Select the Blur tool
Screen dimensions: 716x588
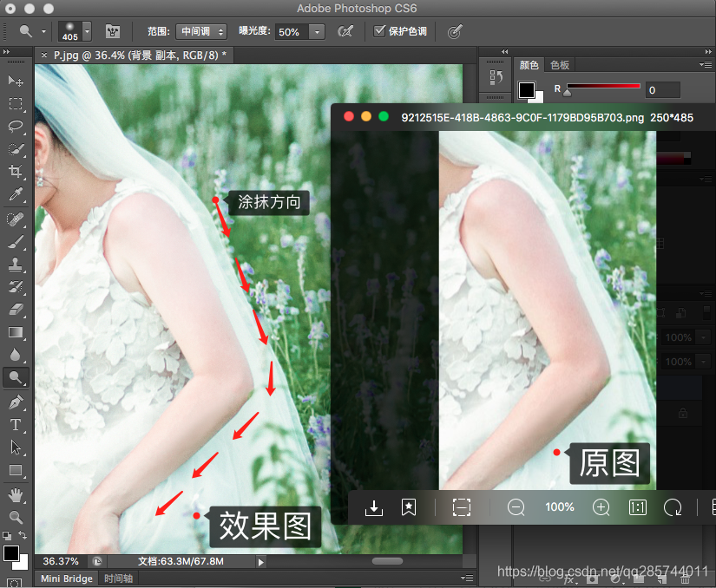click(16, 355)
